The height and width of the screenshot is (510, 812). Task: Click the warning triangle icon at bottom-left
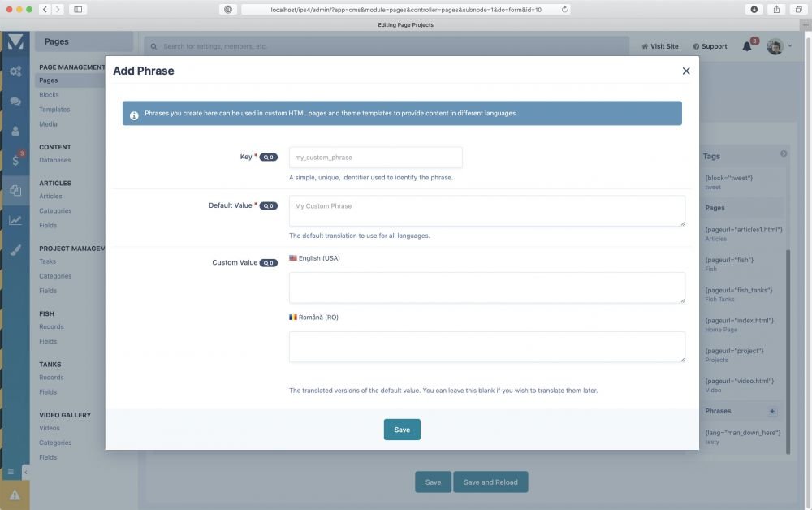15,495
